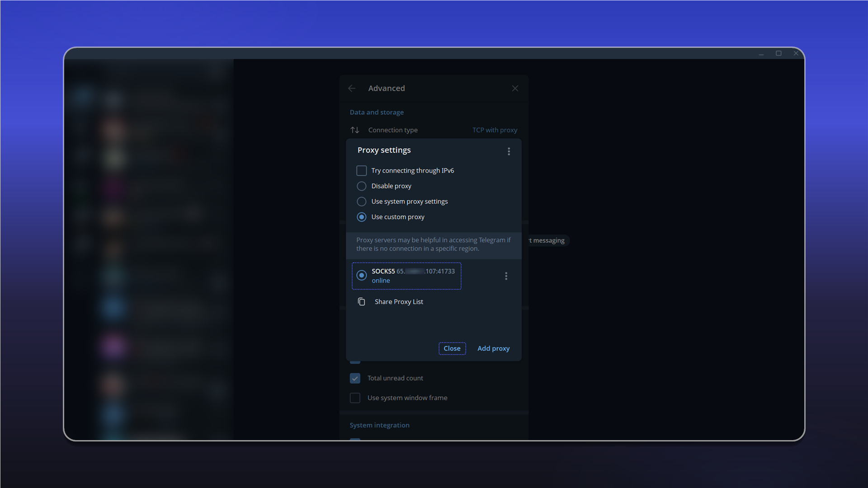
Task: Toggle Total unread count checkbox
Action: coord(355,378)
